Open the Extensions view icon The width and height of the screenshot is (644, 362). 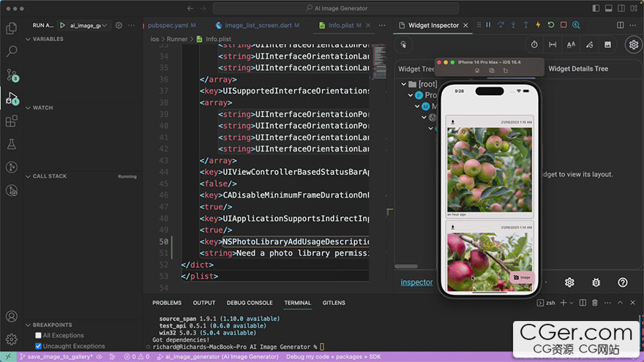coord(11,121)
